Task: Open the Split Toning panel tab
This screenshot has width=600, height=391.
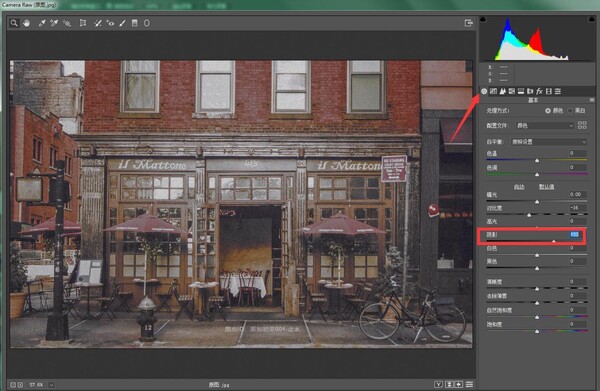Action: click(x=521, y=91)
